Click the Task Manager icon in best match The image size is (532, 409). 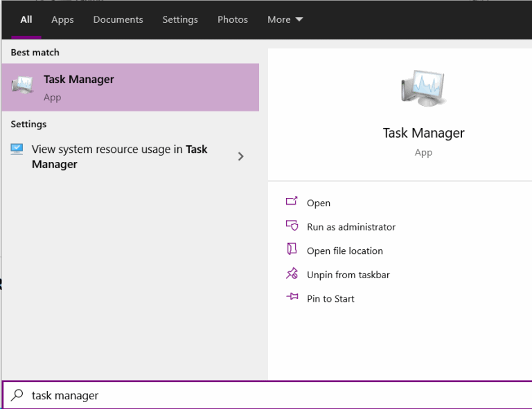pyautogui.click(x=22, y=84)
